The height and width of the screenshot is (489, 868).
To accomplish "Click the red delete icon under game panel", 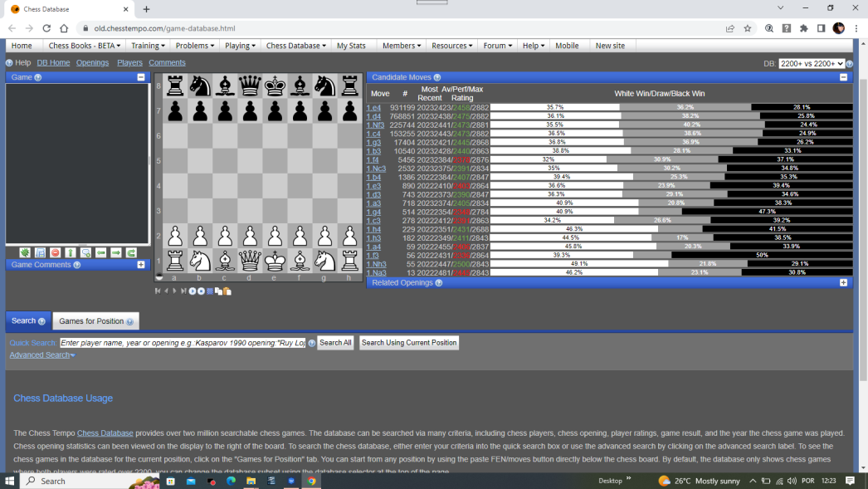I will coord(55,252).
